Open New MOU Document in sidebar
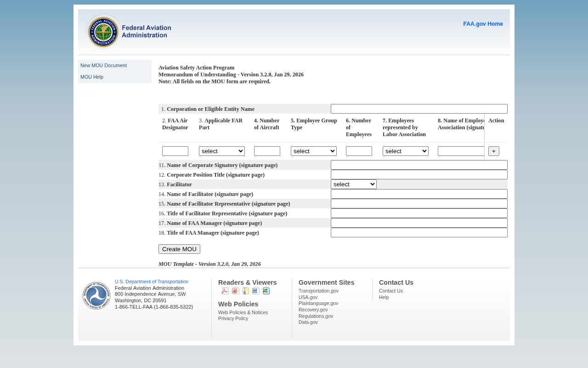The width and height of the screenshot is (588, 368). click(103, 65)
